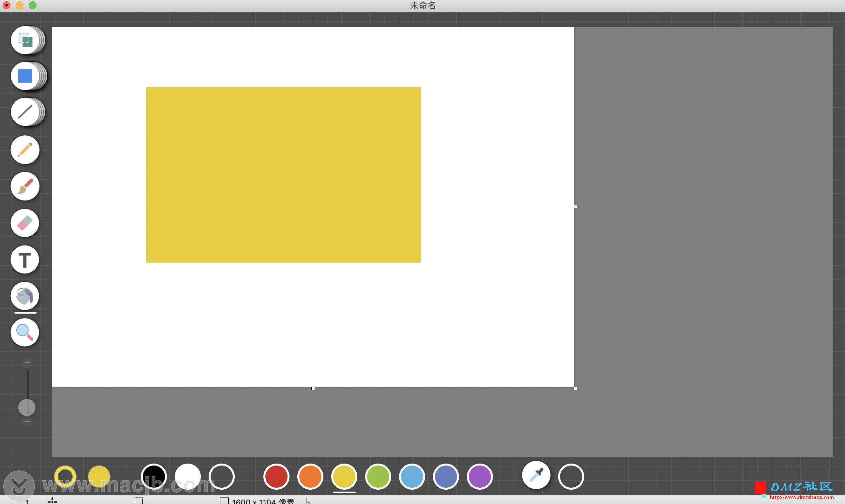This screenshot has height=504, width=845.
Task: Click the yellow stroke color ring
Action: [65, 477]
